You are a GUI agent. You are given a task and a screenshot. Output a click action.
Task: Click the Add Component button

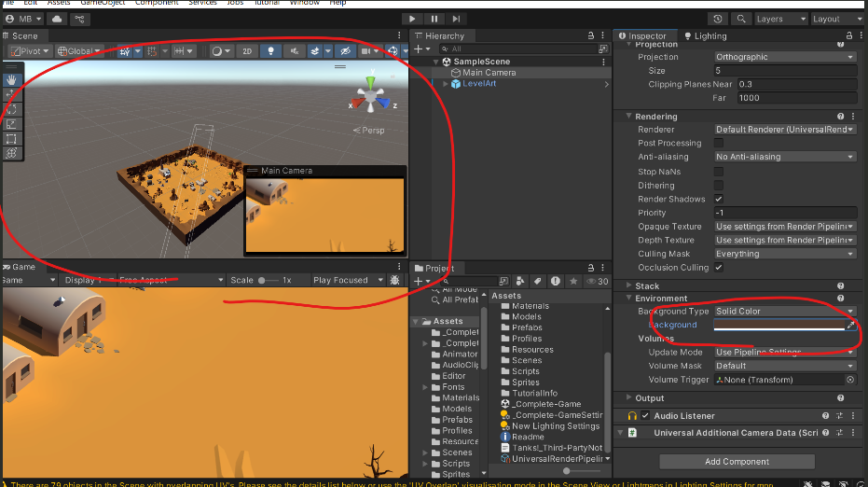point(737,462)
